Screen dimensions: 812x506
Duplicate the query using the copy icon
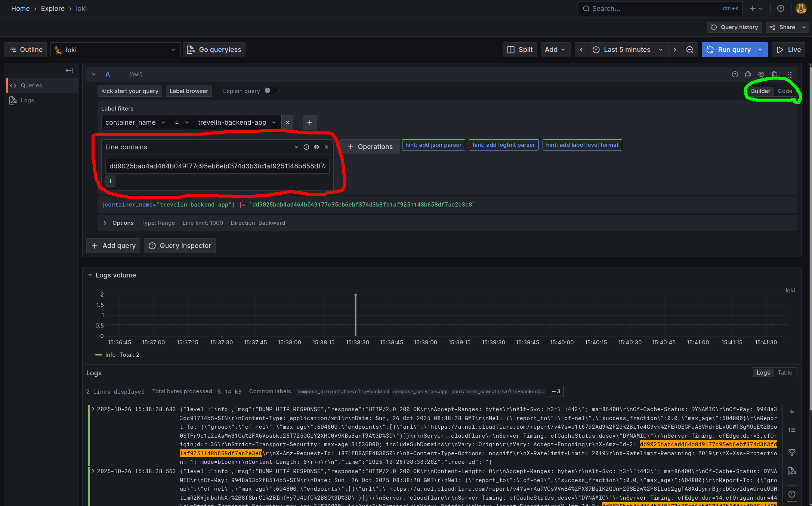(x=748, y=74)
